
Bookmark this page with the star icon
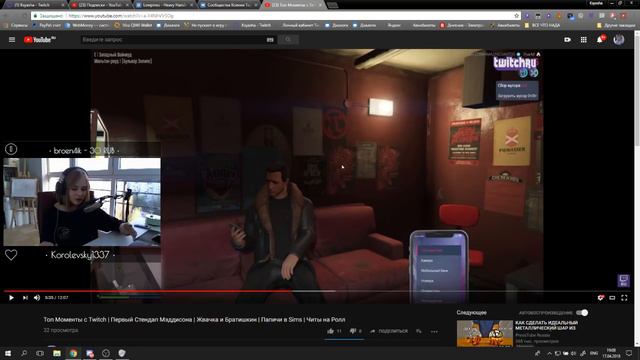(x=516, y=16)
